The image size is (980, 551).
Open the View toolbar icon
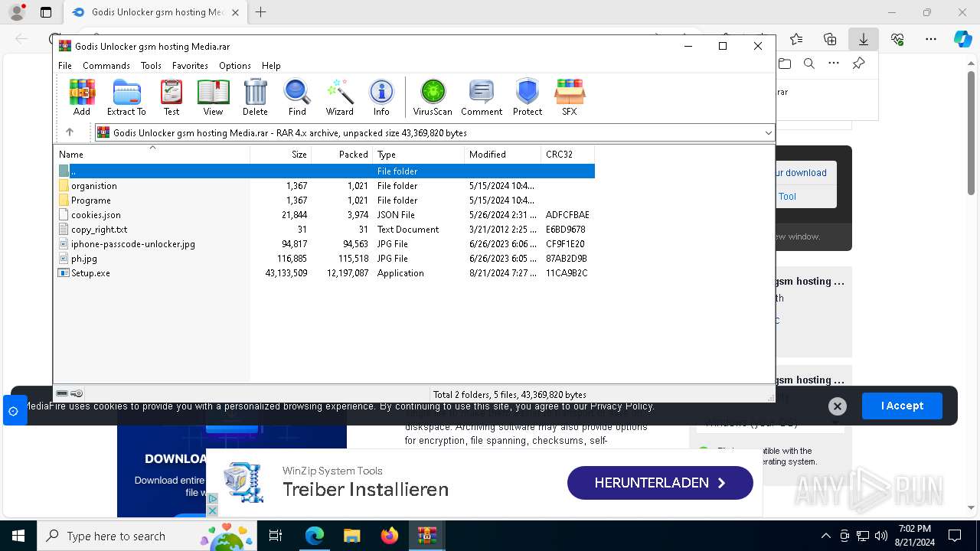point(213,97)
